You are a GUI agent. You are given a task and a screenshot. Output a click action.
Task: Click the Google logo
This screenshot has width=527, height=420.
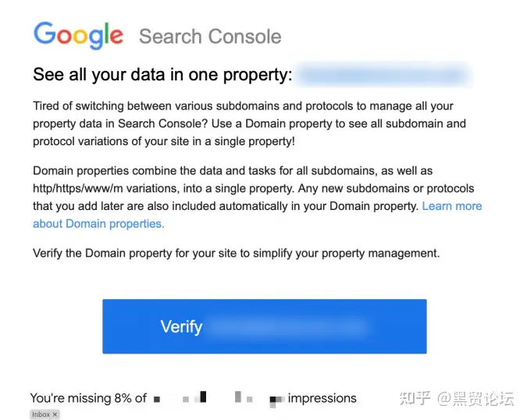coord(78,35)
